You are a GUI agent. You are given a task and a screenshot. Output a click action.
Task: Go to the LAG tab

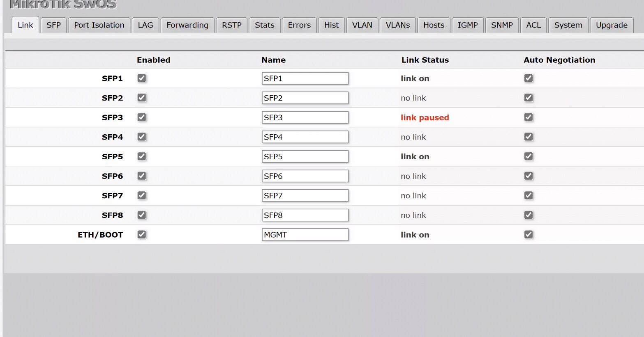pos(145,25)
